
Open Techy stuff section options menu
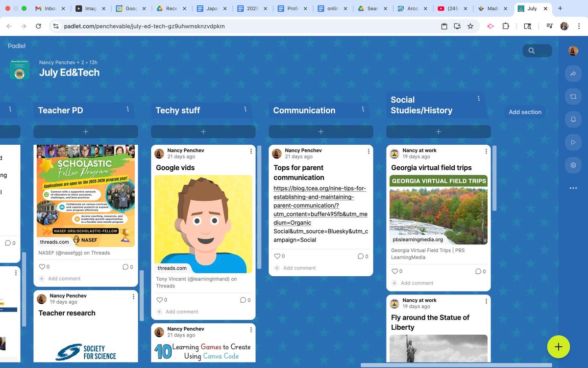tap(245, 109)
